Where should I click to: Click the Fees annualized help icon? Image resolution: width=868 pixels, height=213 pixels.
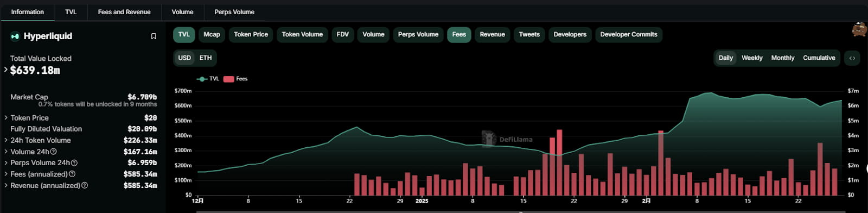(x=72, y=174)
